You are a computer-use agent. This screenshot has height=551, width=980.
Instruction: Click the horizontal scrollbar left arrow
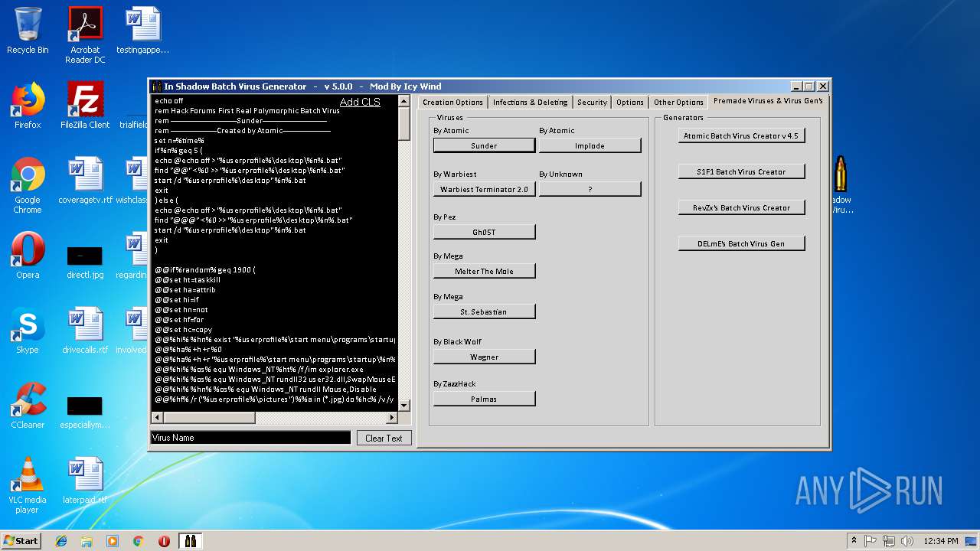tap(157, 417)
